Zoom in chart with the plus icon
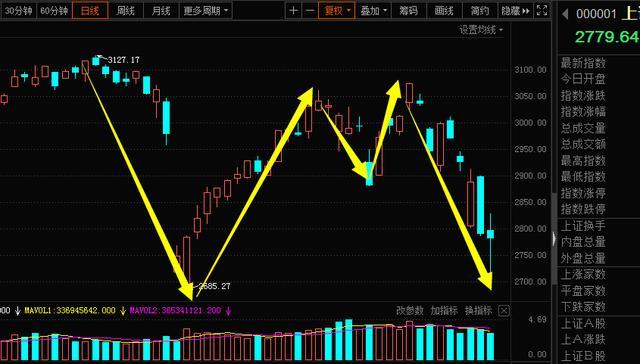Image resolution: width=640 pixels, height=364 pixels. click(293, 11)
